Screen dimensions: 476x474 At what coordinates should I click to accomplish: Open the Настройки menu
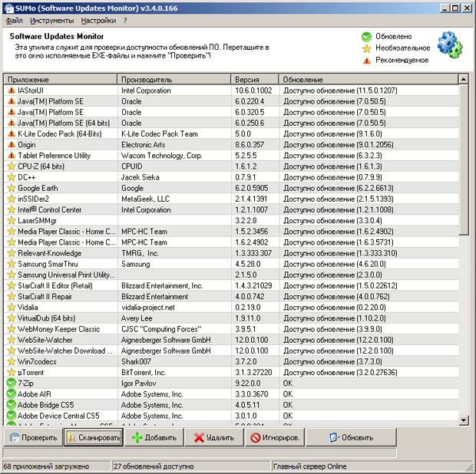coord(98,21)
